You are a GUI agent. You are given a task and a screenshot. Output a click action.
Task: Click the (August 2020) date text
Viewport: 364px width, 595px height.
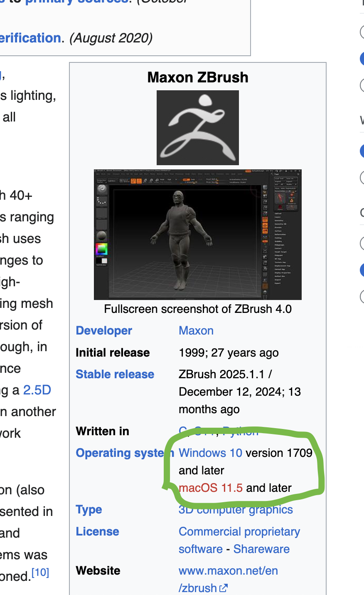coord(111,38)
